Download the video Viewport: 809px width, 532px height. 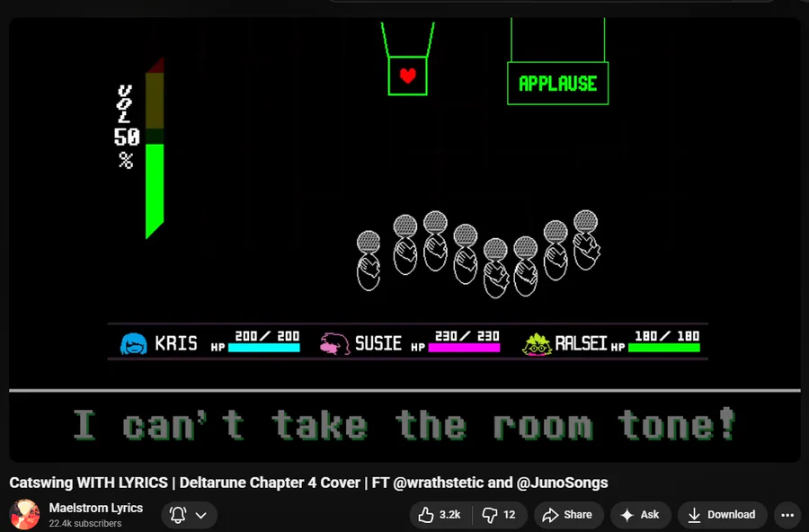click(x=722, y=514)
